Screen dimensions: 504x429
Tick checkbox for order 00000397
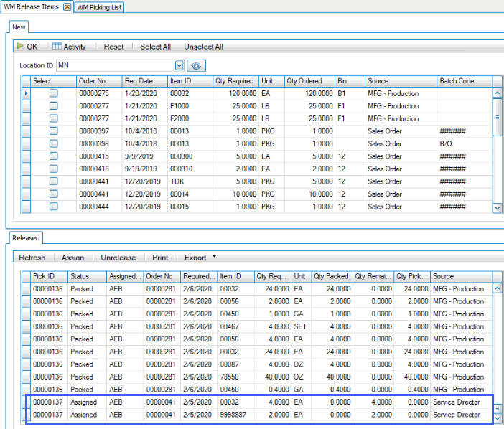coord(53,131)
